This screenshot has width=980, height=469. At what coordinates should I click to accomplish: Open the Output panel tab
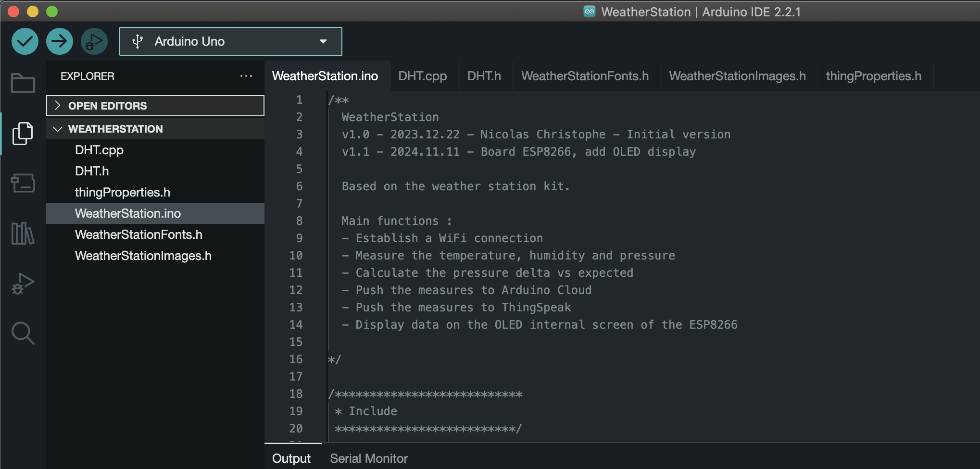click(291, 458)
